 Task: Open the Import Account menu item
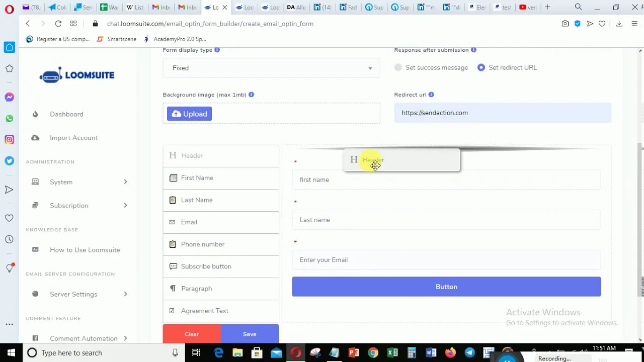(x=73, y=138)
